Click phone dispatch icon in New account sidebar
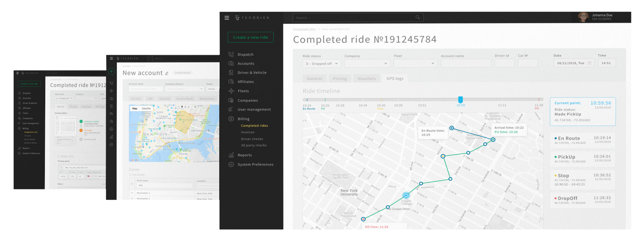Image resolution: width=644 pixels, height=242 pixels. (x=111, y=83)
